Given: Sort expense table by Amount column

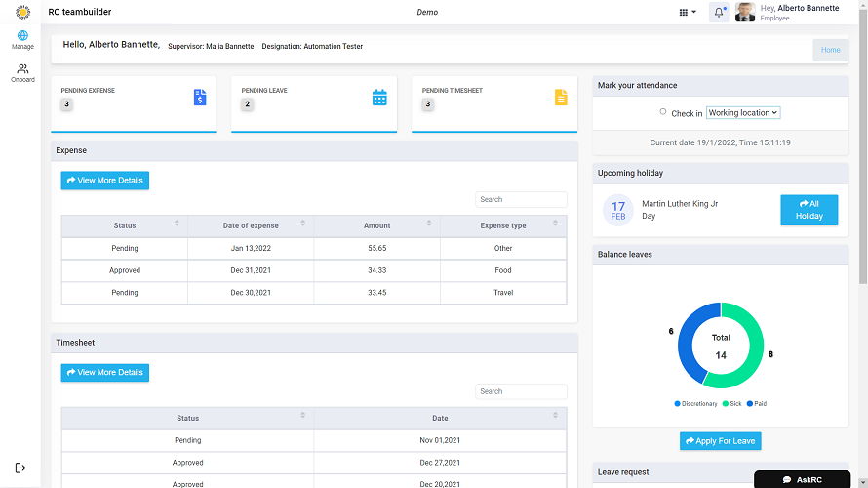Looking at the screenshot, I should pyautogui.click(x=428, y=224).
